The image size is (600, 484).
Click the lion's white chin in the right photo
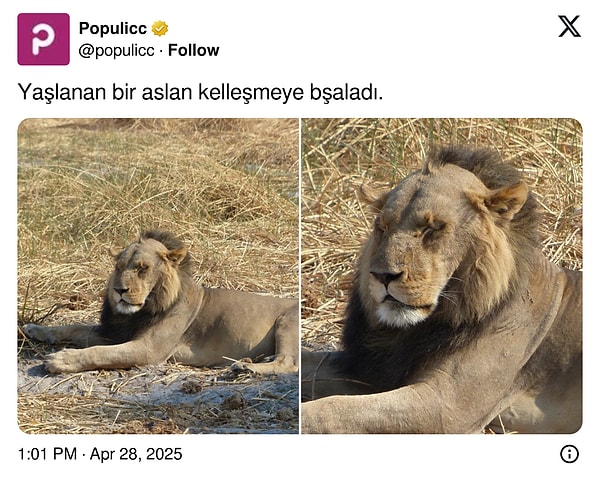pos(401,315)
